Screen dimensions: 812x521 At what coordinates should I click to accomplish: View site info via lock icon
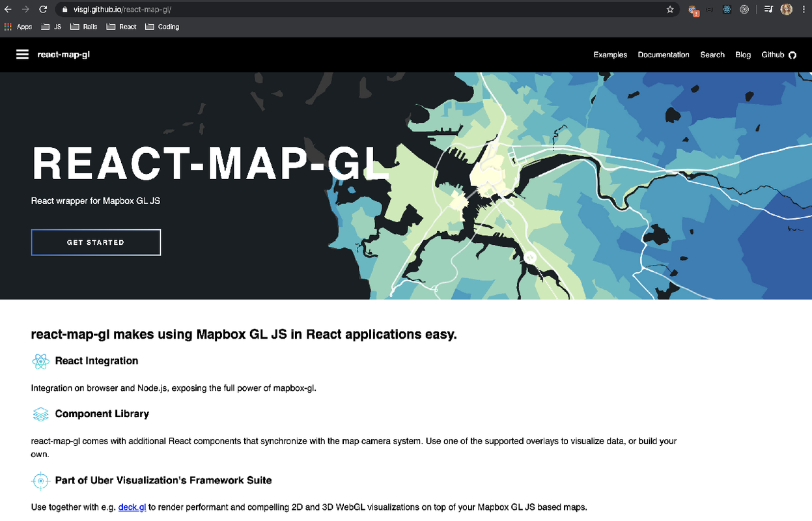point(64,10)
